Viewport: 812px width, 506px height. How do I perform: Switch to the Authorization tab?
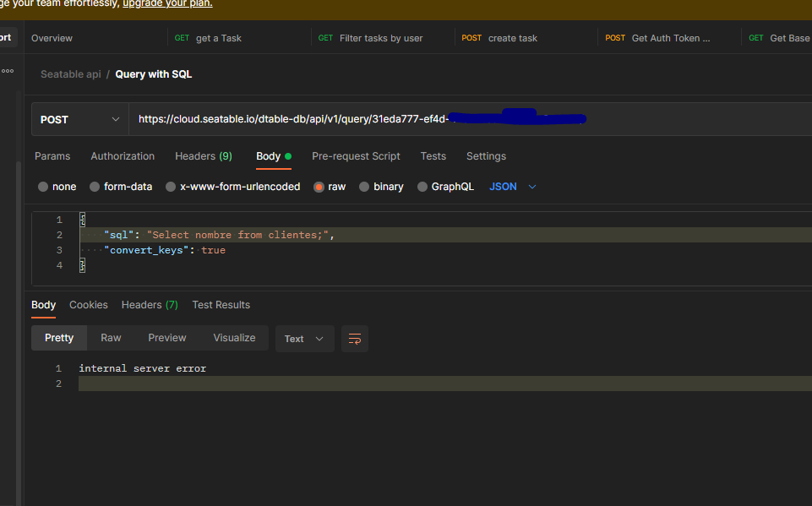click(123, 156)
